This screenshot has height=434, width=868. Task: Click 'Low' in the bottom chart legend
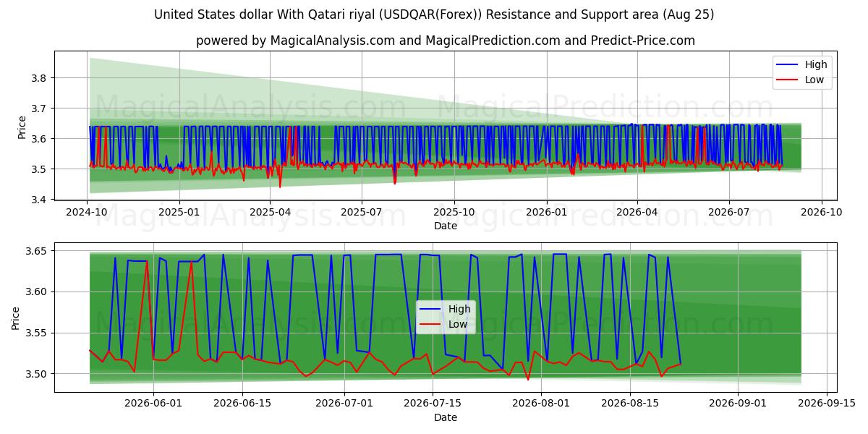coord(458,324)
